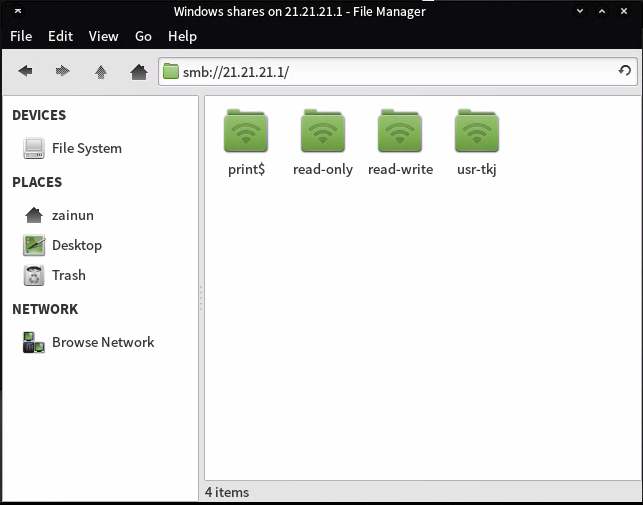Click the usr-tkj folder name
643x505 pixels.
(477, 169)
